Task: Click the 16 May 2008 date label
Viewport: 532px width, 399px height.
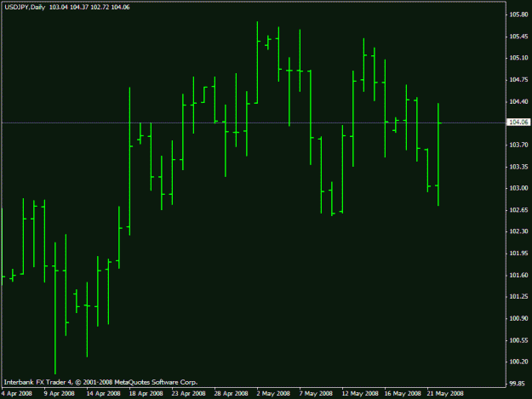Action: (x=403, y=394)
